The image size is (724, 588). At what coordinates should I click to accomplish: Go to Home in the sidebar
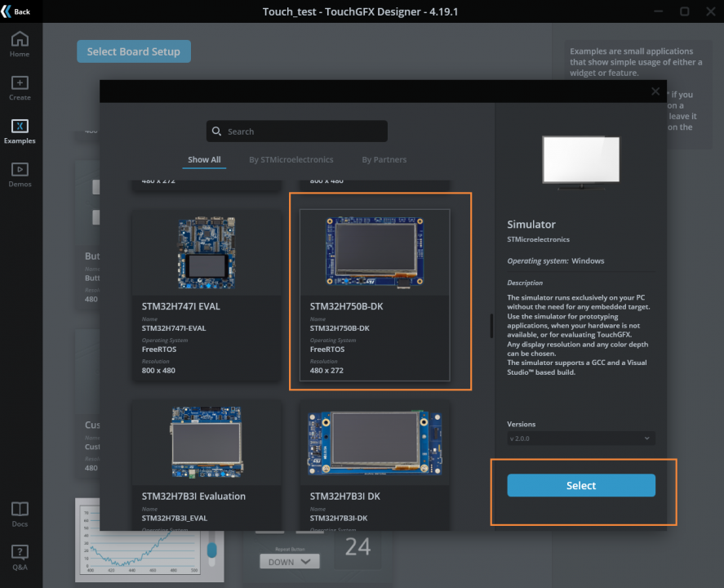(20, 44)
